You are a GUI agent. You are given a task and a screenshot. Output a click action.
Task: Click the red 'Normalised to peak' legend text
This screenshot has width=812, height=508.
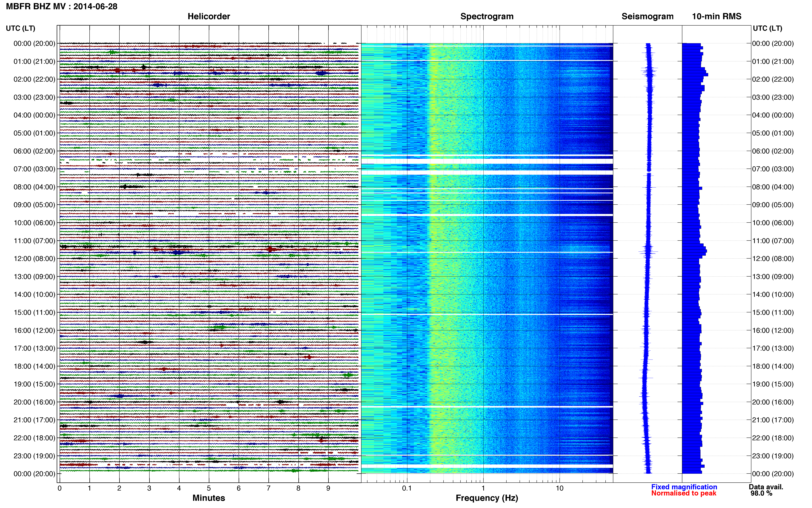coord(684,493)
